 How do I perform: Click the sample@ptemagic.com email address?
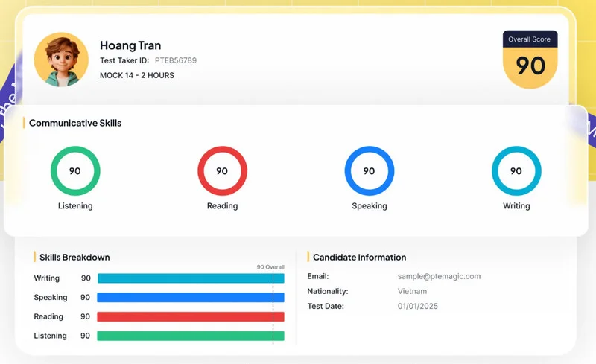(439, 276)
